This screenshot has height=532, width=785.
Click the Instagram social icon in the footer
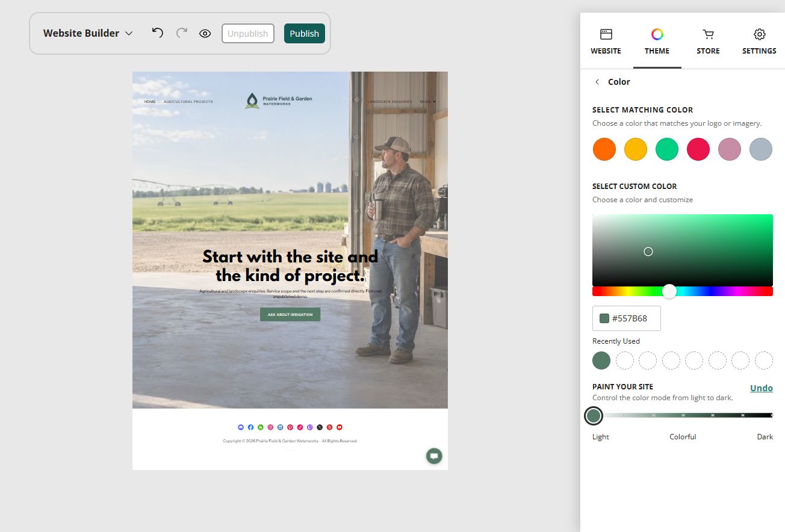tap(270, 427)
